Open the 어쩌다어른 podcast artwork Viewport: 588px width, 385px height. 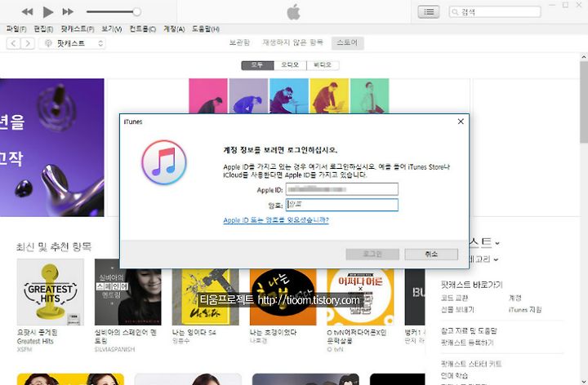pyautogui.click(x=360, y=297)
